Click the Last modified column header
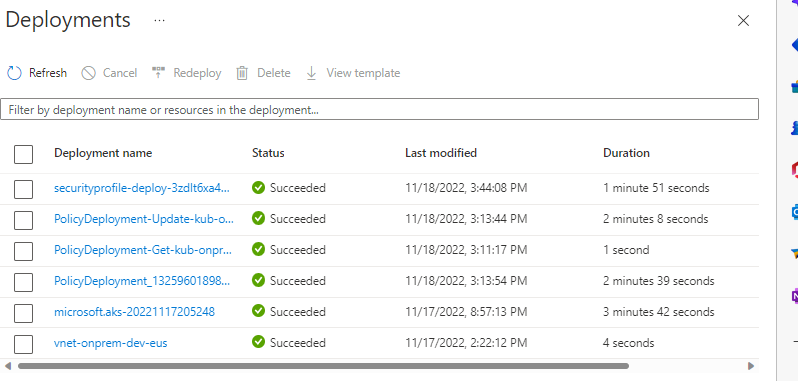The image size is (798, 381). pyautogui.click(x=441, y=153)
